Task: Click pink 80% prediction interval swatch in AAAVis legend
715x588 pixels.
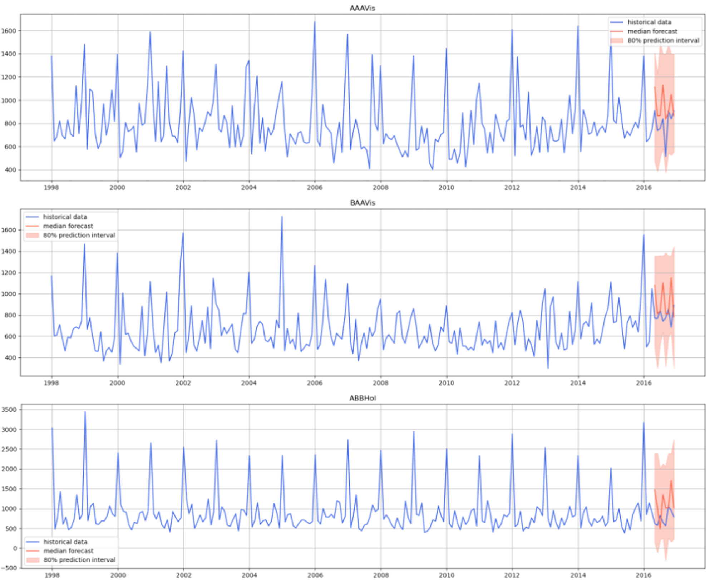Action: pyautogui.click(x=617, y=41)
